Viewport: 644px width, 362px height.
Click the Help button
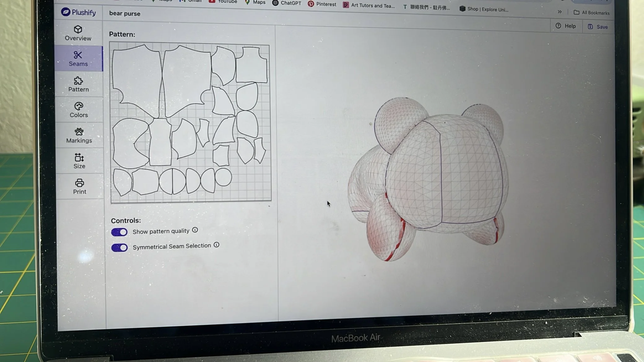[x=566, y=26]
